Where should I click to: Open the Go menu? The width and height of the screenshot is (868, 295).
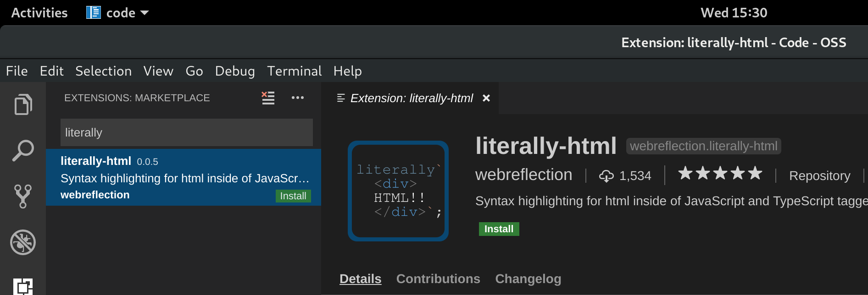[x=194, y=71]
